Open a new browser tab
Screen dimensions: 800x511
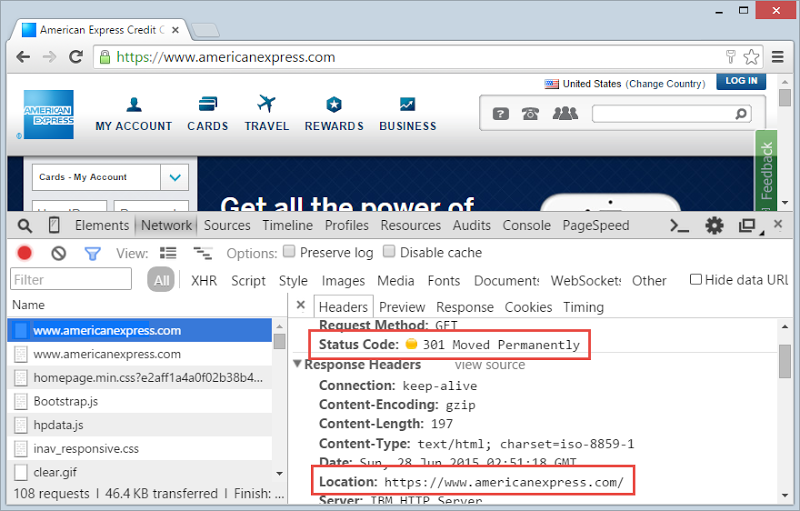[206, 30]
